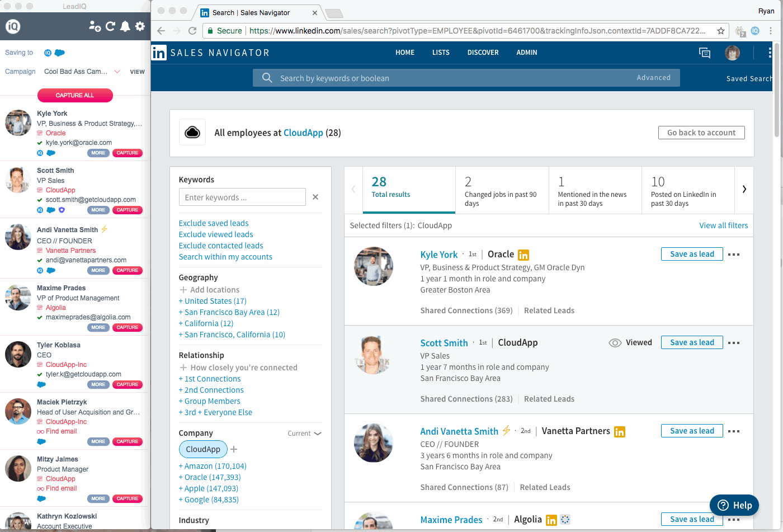Select Mentioned in the news tab
Screen dimensions: 783x532
click(595, 190)
